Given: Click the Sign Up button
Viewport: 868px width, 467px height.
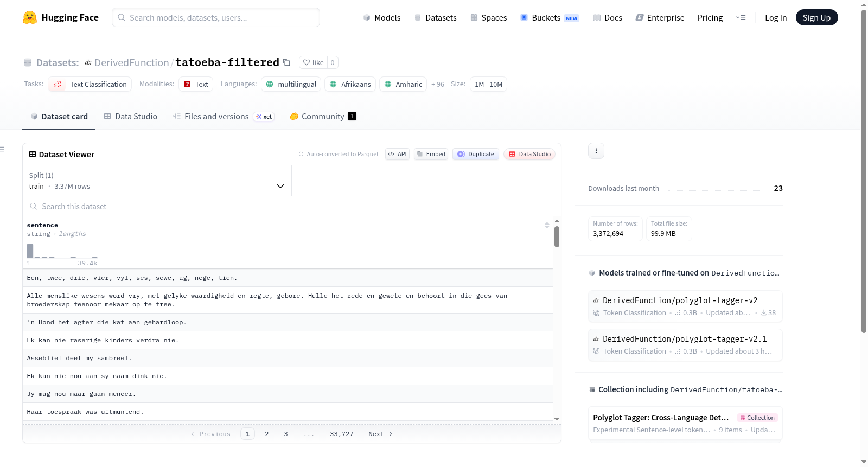Looking at the screenshot, I should coord(816,17).
